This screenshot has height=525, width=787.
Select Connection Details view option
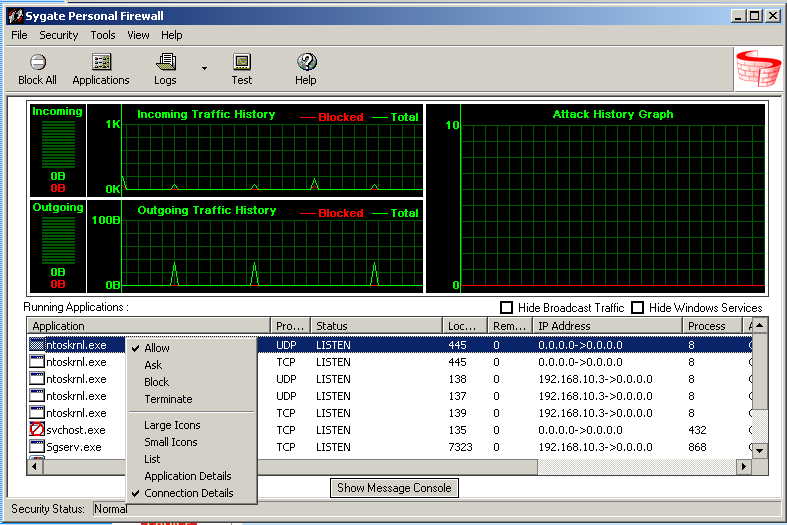point(191,493)
